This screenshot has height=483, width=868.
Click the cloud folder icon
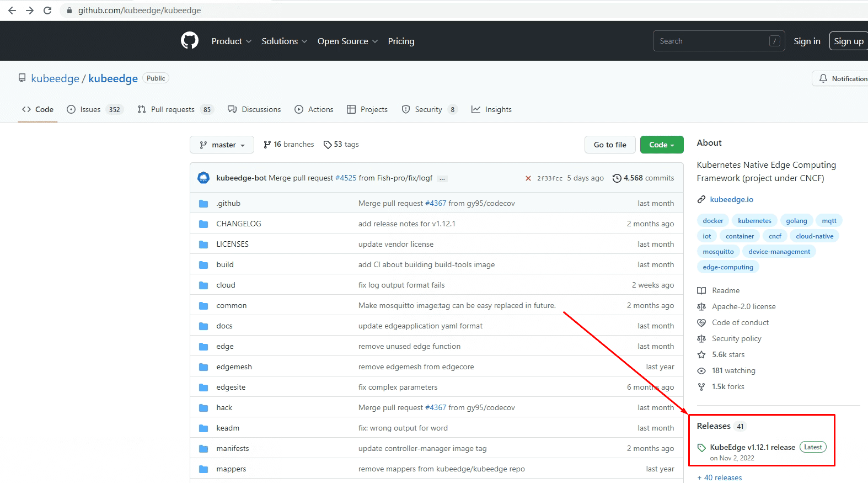pyautogui.click(x=203, y=285)
